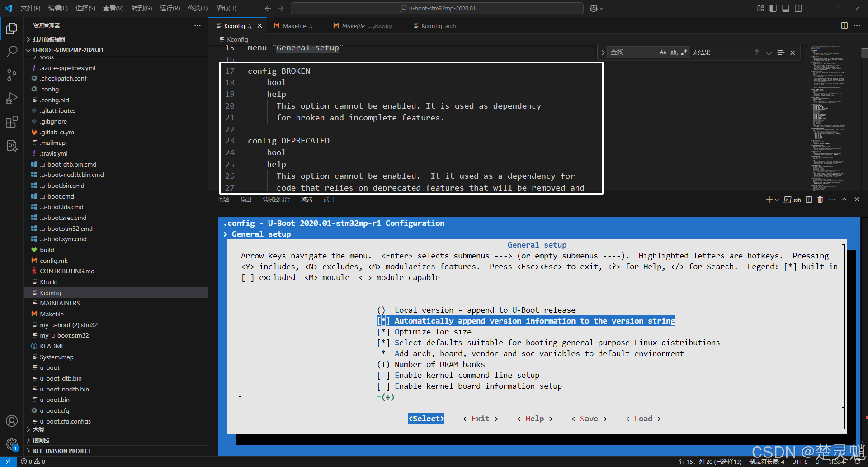Expand the find widget replace toggle
The width and height of the screenshot is (868, 467).
[603, 52]
